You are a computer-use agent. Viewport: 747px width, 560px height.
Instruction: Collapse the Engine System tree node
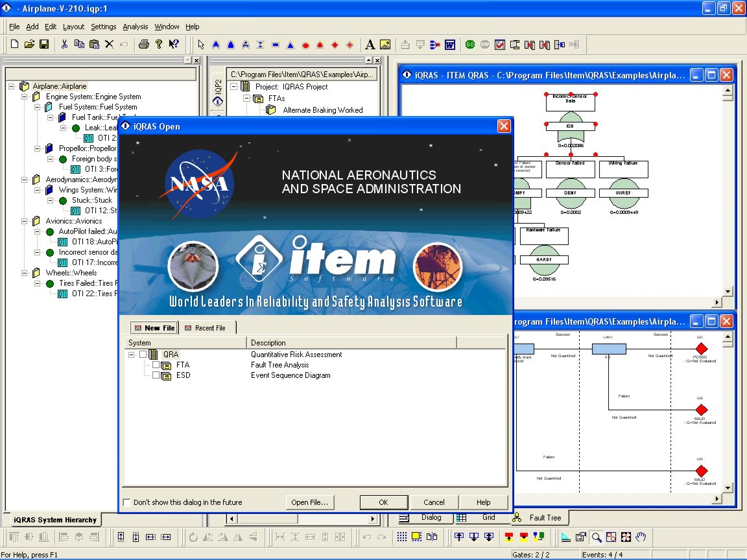pyautogui.click(x=24, y=97)
